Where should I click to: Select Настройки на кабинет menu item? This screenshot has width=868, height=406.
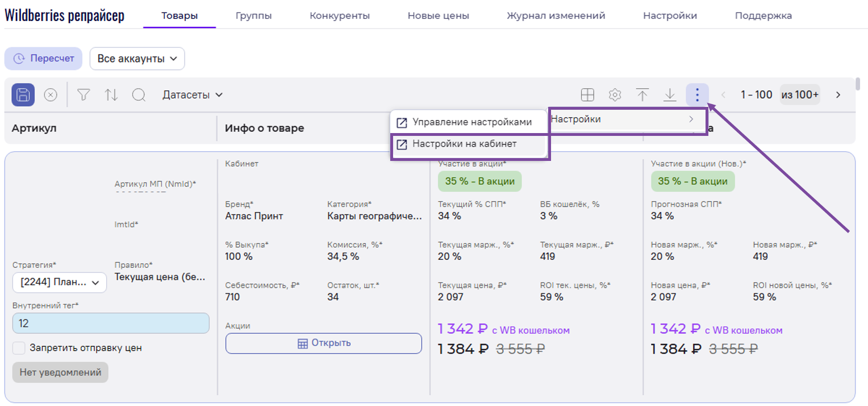(x=464, y=144)
